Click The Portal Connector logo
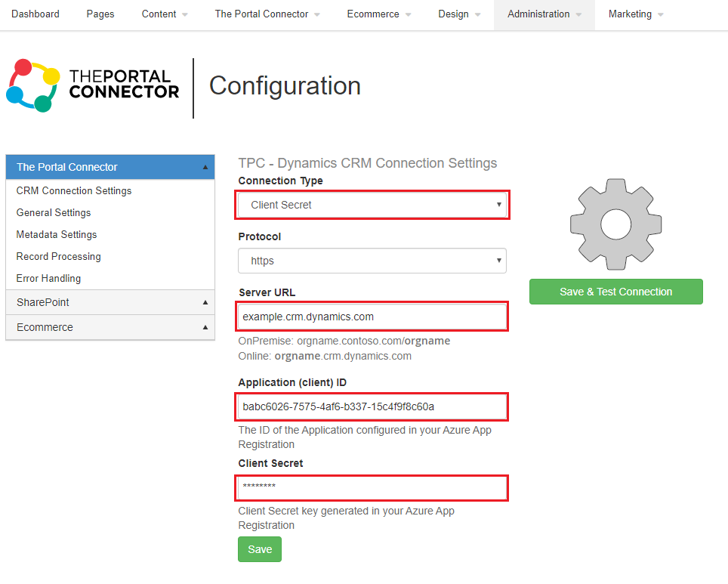 pos(92,85)
